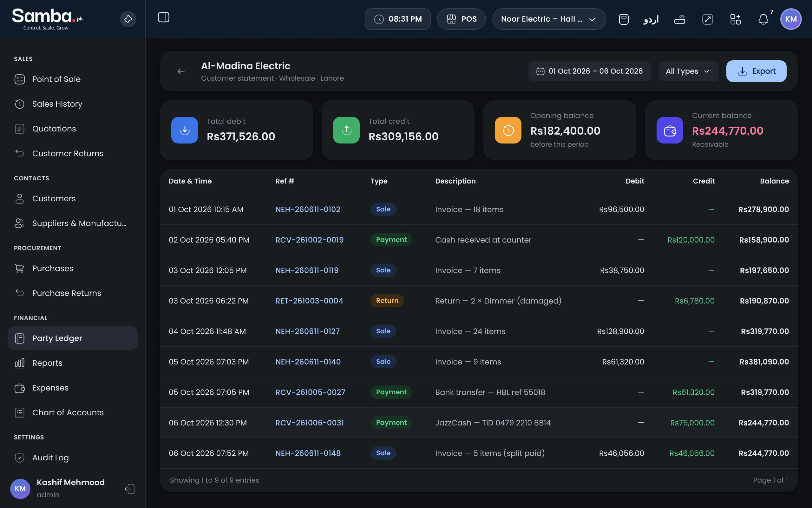This screenshot has width=812, height=508.
Task: Open invoice NEH-260611-0148
Action: point(308,453)
